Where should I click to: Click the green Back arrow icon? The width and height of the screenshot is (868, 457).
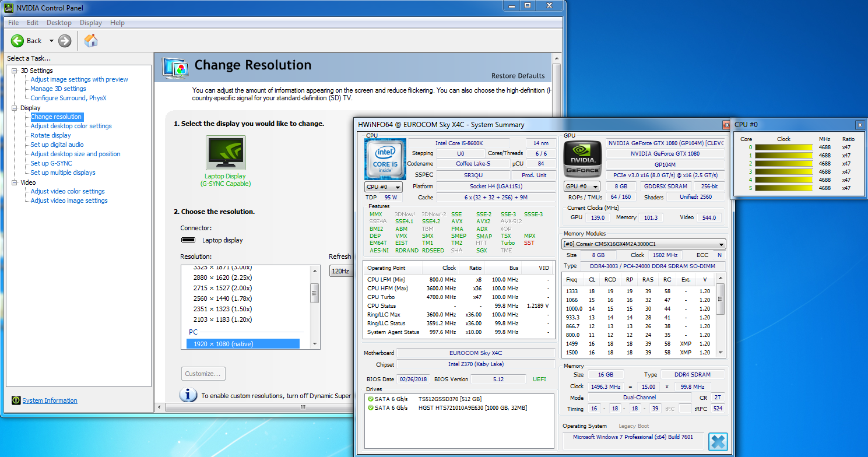point(17,40)
